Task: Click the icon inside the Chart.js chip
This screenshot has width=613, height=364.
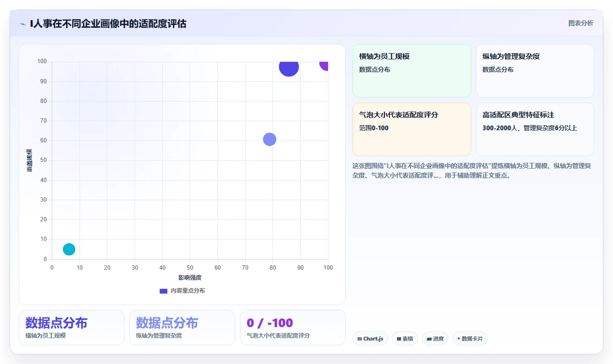Action: [x=359, y=339]
